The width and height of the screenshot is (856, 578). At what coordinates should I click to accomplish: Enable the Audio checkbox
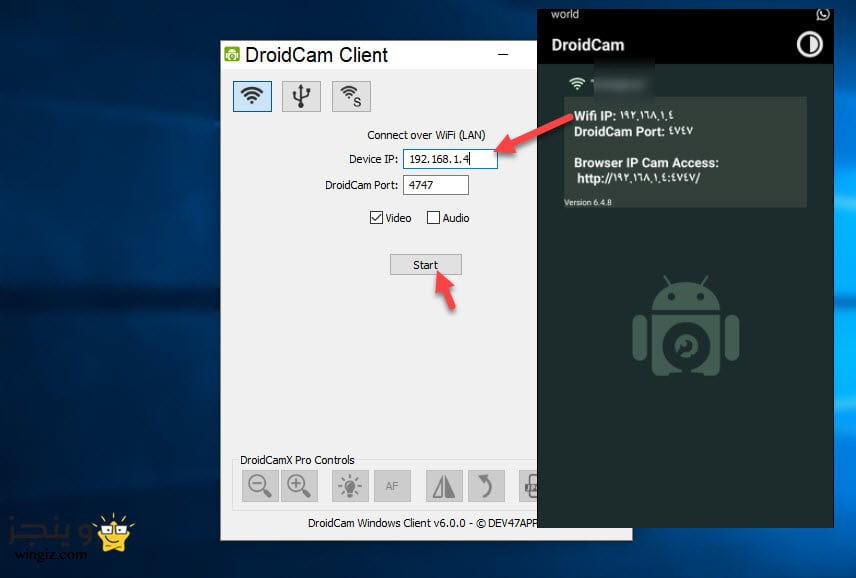433,218
